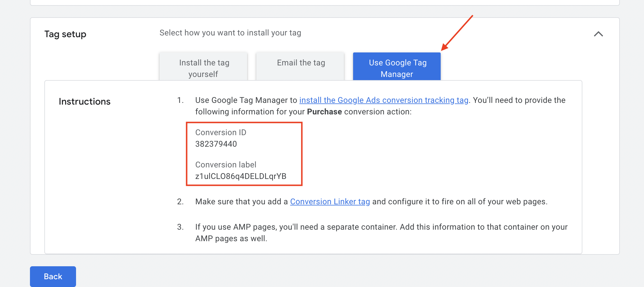Click the conversion label value z1ulCLO86q4DELDLqrYB

pos(241,176)
